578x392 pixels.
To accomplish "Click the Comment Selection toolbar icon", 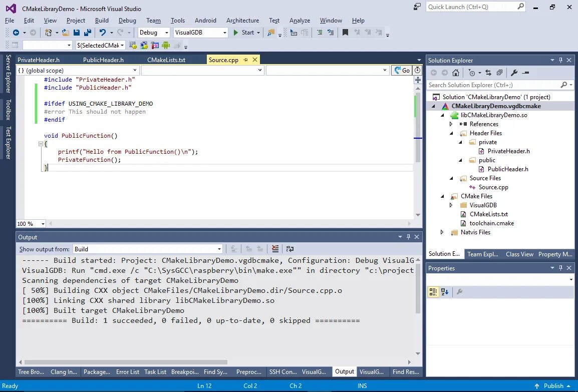I will click(320, 33).
